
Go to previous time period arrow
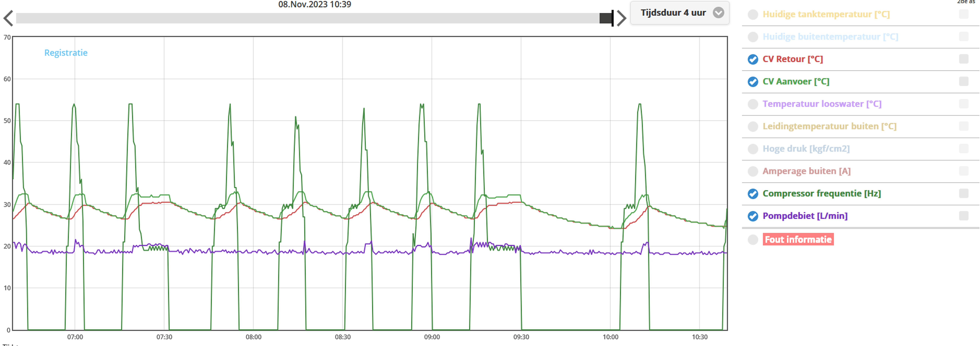(8, 18)
